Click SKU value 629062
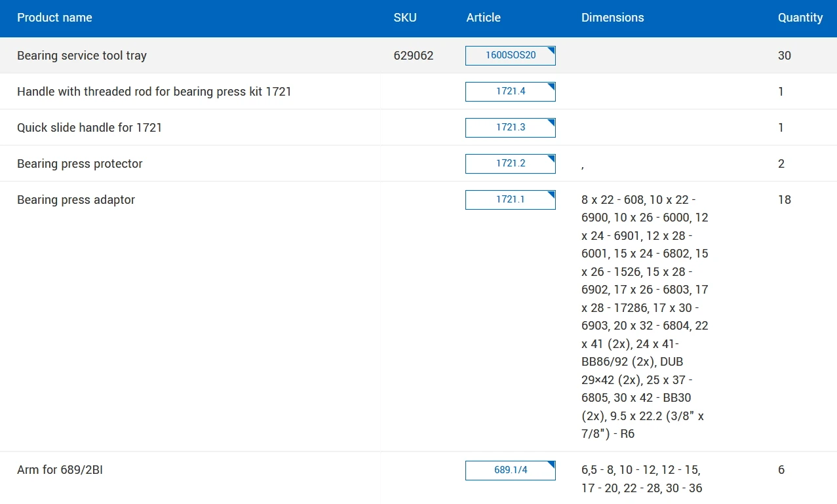 tap(413, 56)
